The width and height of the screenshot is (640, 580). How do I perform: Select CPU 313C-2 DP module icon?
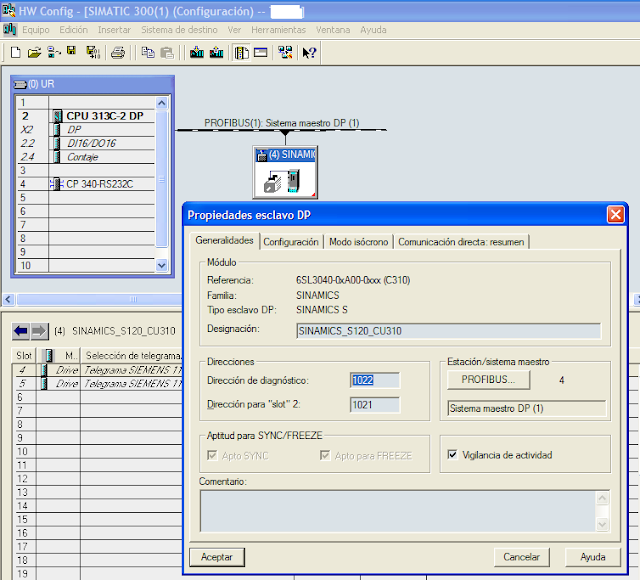click(x=58, y=116)
